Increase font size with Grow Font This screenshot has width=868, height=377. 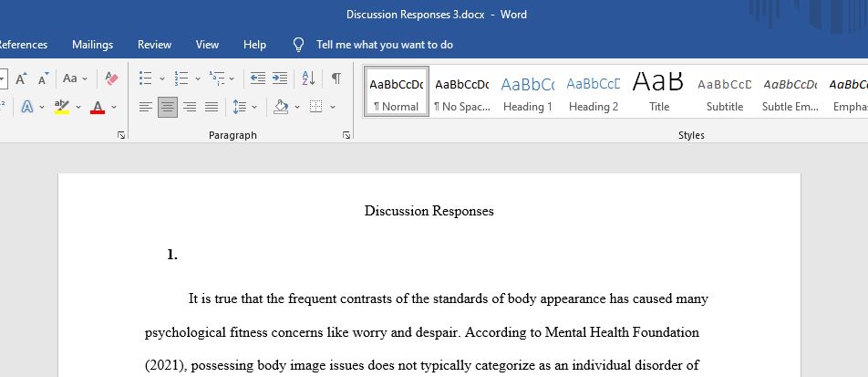pos(21,79)
